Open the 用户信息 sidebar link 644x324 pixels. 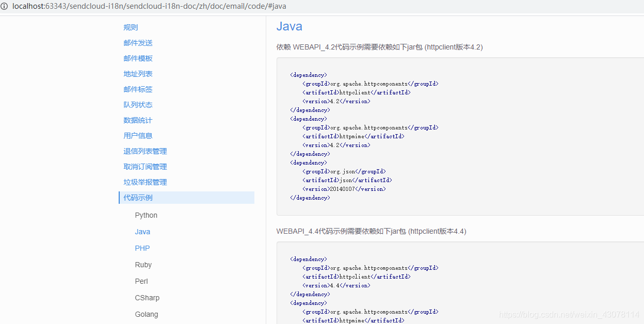click(138, 136)
